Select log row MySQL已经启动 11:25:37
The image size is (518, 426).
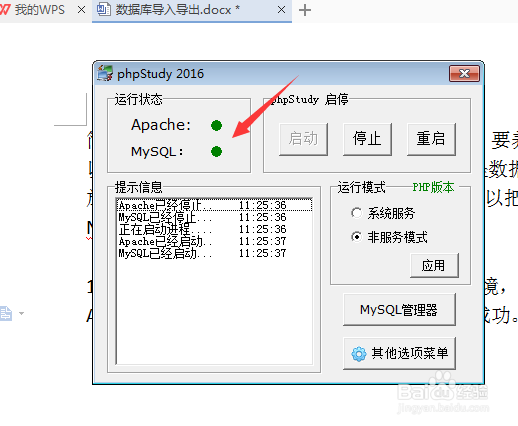click(214, 253)
